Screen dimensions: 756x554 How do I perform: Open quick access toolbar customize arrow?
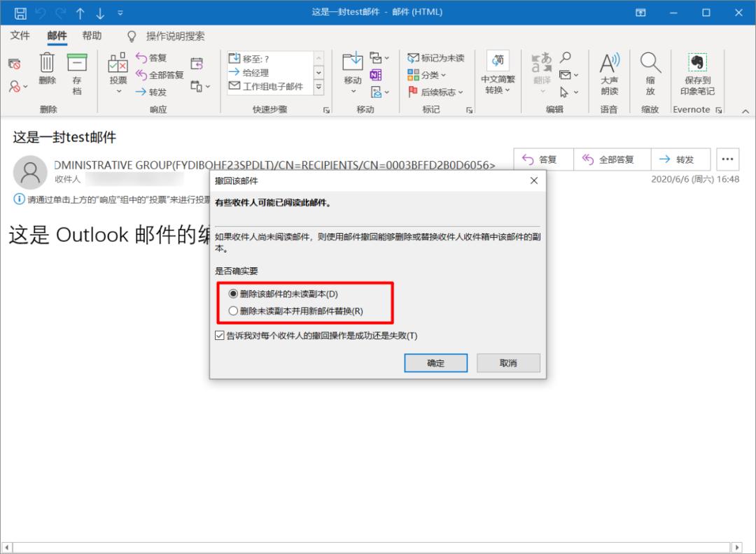120,13
